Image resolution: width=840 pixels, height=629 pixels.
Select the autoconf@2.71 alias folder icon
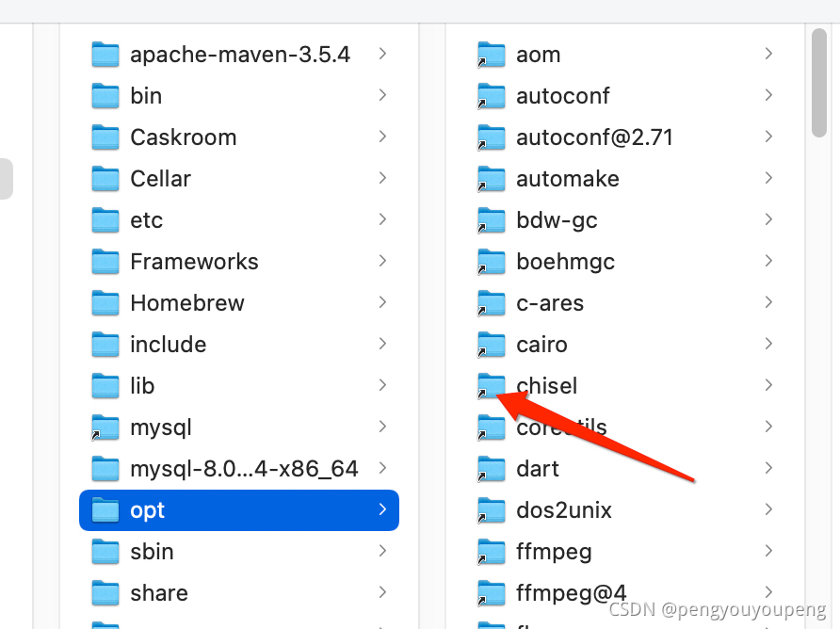[492, 137]
